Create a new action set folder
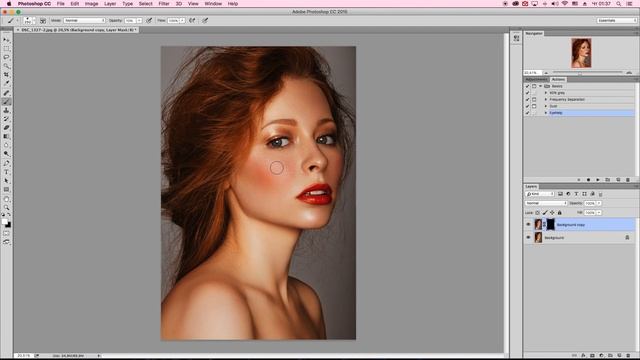640x360 pixels. tap(608, 180)
